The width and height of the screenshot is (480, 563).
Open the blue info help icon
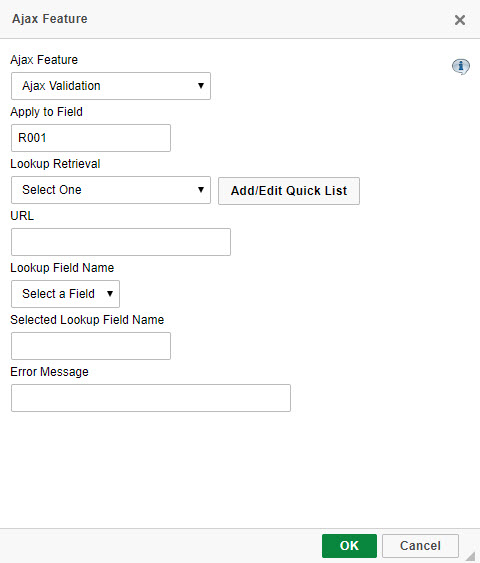pos(461,66)
